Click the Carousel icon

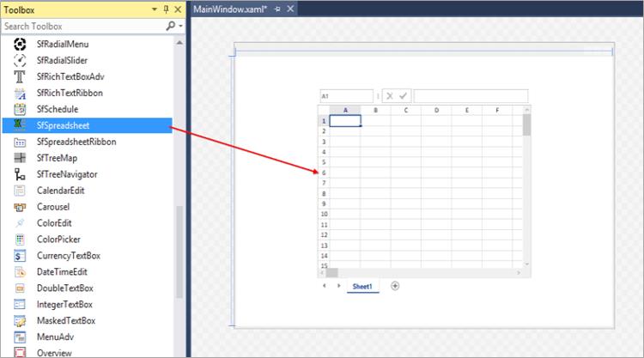20,207
